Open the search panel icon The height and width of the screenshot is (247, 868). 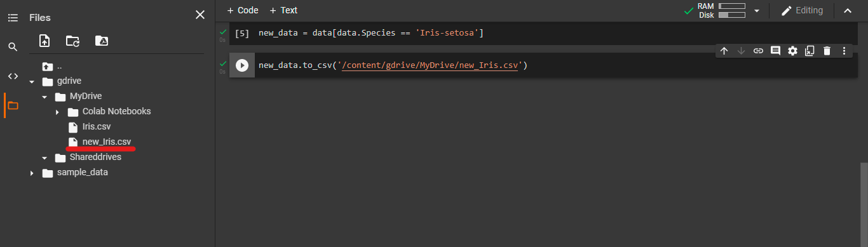[x=13, y=47]
